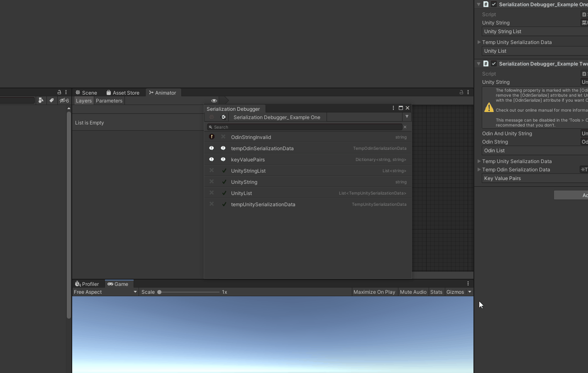
Task: Open the Gizmos dropdown arrow
Action: (470, 292)
